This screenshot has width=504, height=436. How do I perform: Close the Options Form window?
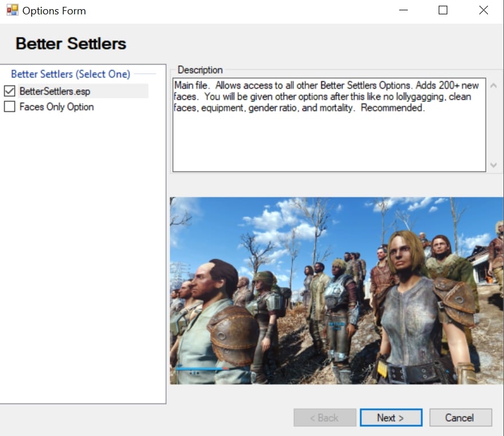(483, 10)
